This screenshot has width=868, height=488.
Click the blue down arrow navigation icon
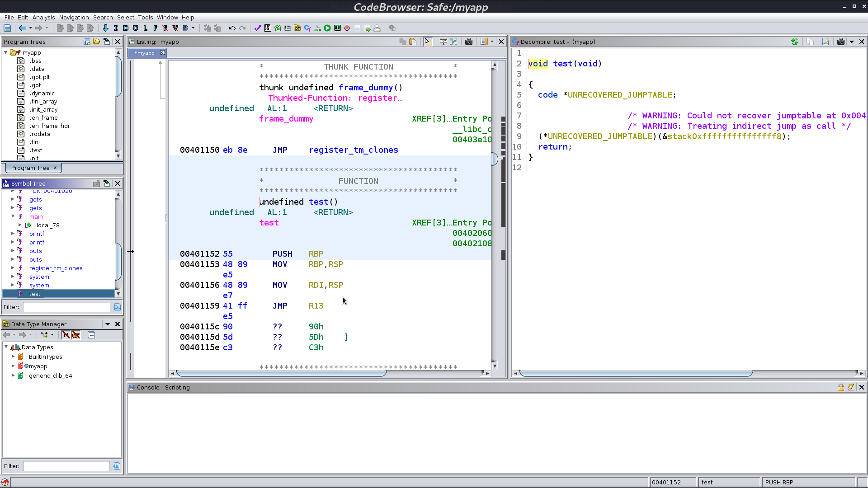(106, 28)
